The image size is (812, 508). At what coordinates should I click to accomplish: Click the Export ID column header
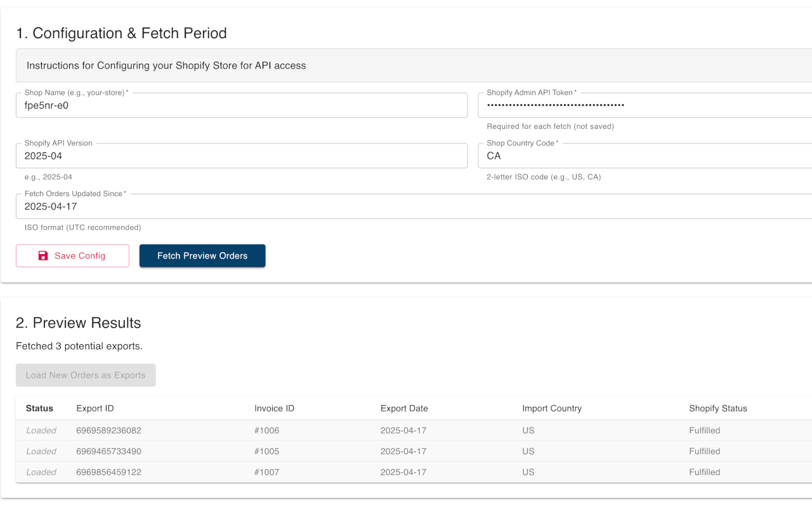pyautogui.click(x=95, y=408)
